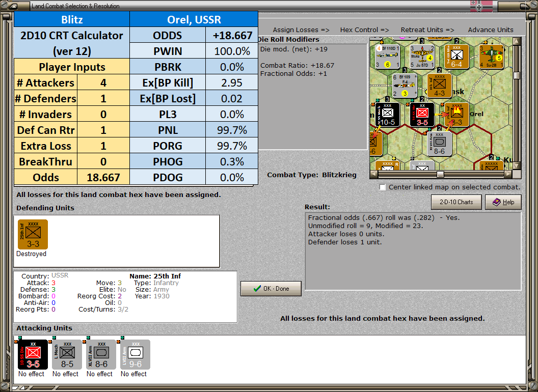Viewport: 538px width, 392px height.
Task: Click map scroll left arrow
Action: (374, 174)
